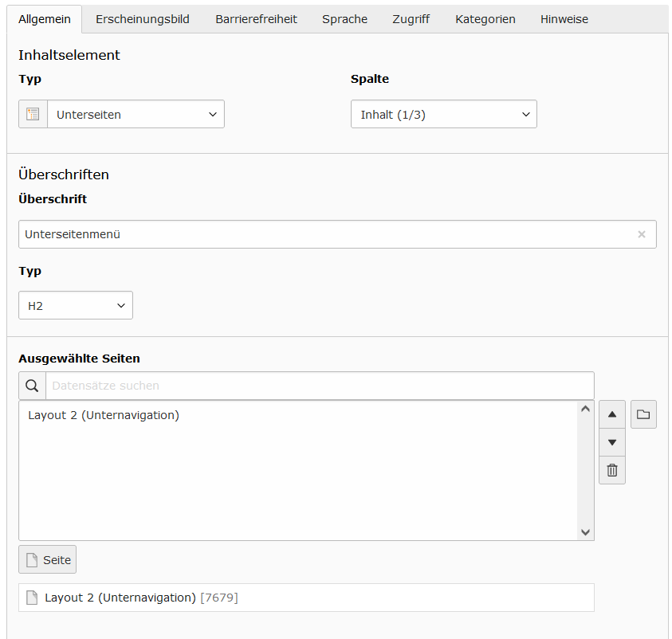Open the Zugriff tab
Image resolution: width=672 pixels, height=639 pixels.
pyautogui.click(x=411, y=19)
